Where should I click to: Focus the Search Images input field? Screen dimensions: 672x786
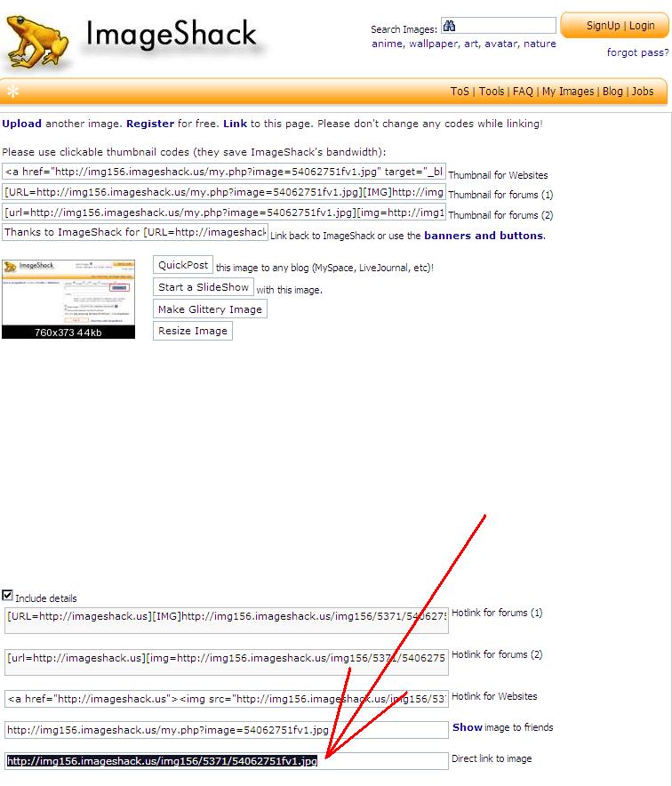pyautogui.click(x=499, y=26)
